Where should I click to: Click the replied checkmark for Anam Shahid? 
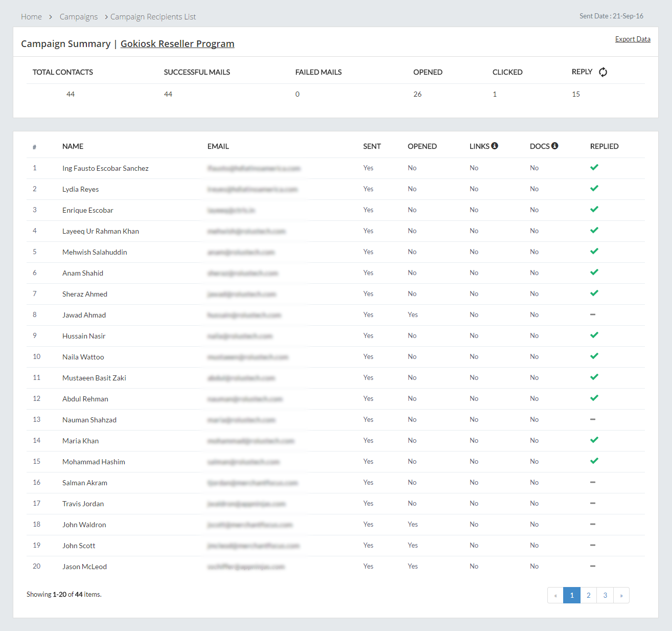click(594, 272)
